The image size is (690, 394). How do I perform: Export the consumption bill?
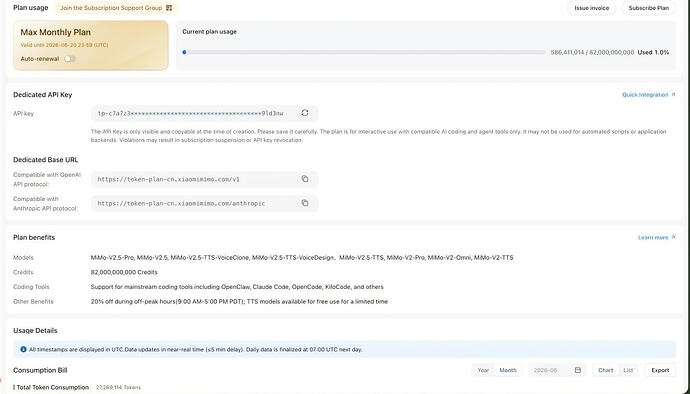660,370
